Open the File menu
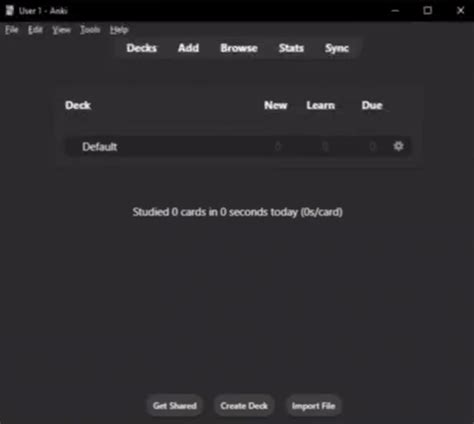The width and height of the screenshot is (474, 424). (12, 30)
